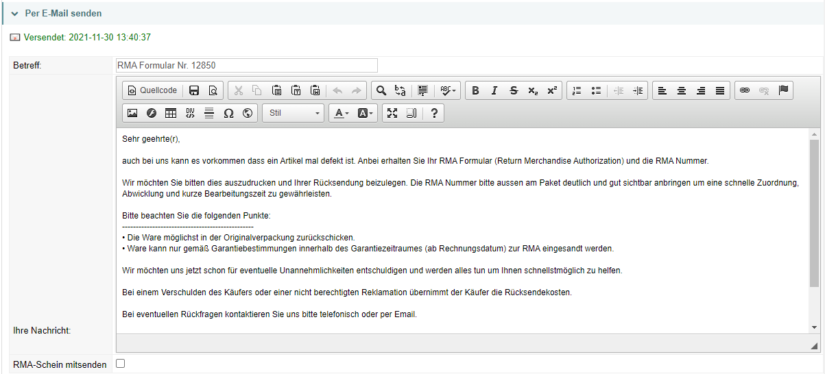The width and height of the screenshot is (825, 374).
Task: Insert a horizontal line
Action: (x=209, y=113)
